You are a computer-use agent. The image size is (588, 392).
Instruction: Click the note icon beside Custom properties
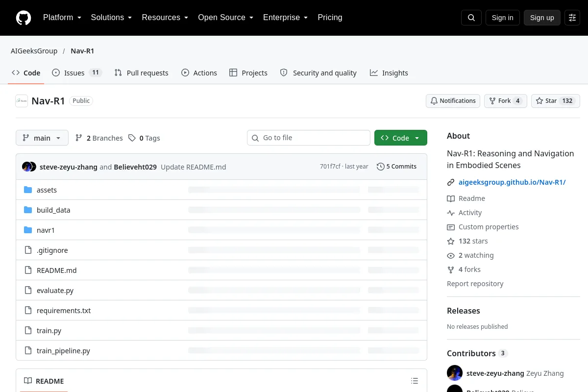tap(451, 227)
